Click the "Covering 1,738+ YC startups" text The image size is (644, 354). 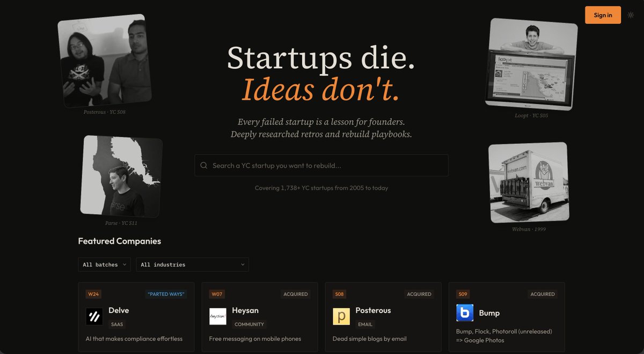point(321,188)
